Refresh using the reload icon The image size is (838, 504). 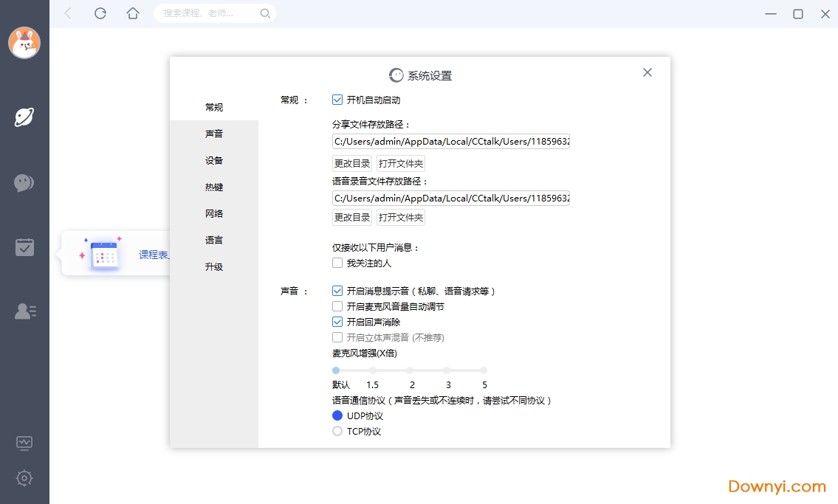pyautogui.click(x=100, y=13)
